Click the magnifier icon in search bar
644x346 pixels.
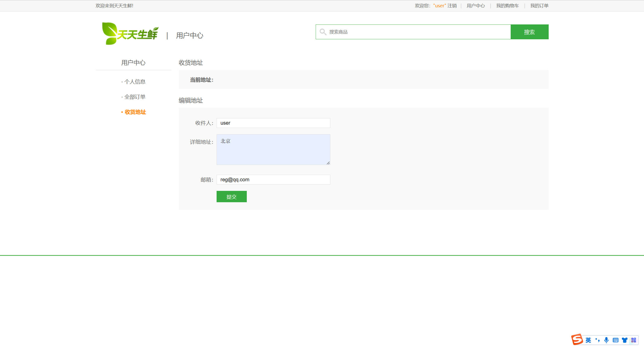point(323,32)
